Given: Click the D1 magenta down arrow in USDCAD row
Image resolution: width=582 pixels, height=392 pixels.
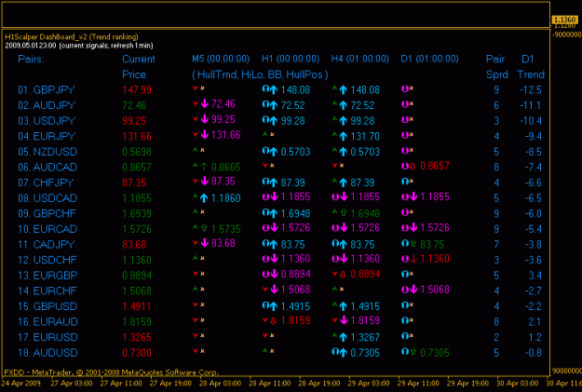Looking at the screenshot, I should click(x=413, y=196).
